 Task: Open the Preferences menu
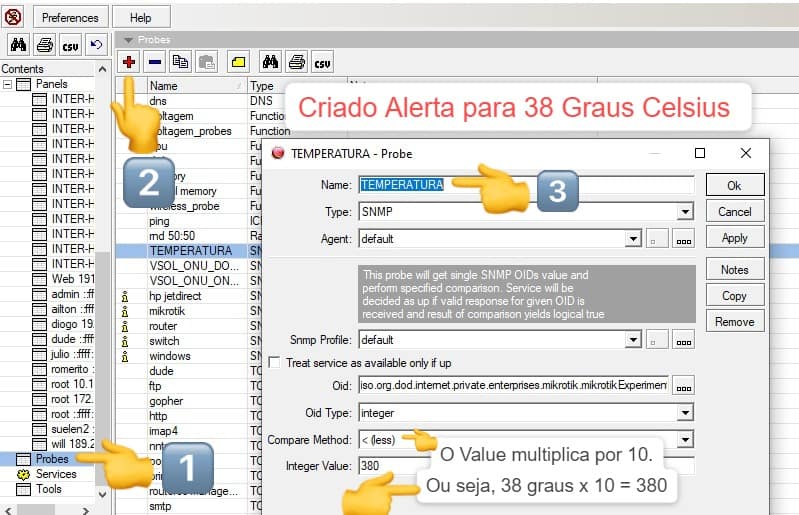[x=70, y=17]
